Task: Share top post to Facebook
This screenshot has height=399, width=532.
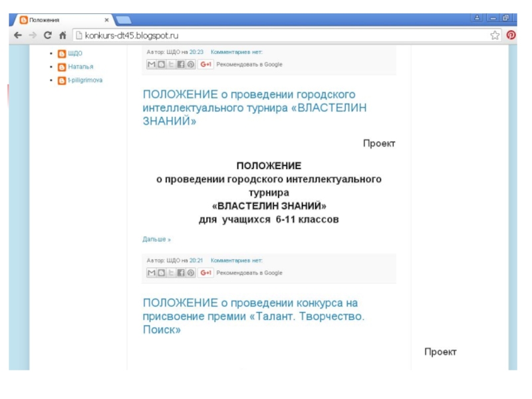Action: 181,65
